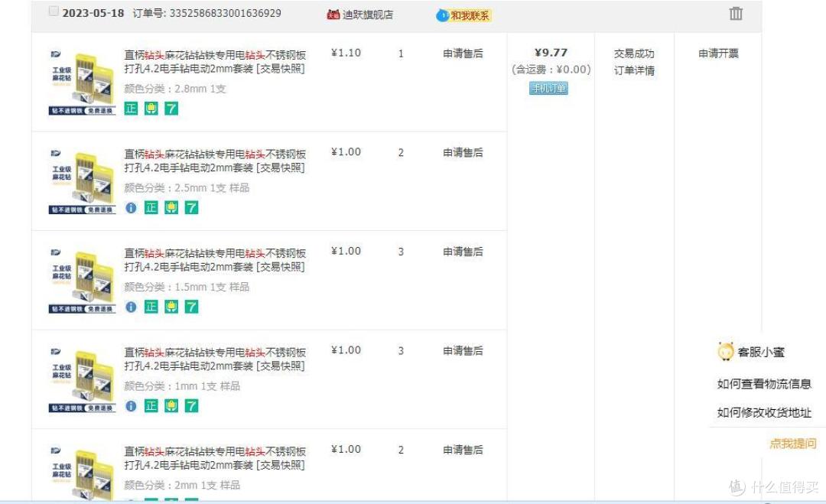The height and width of the screenshot is (504, 826).
Task: Click 申请售后 for the 2mm drill bit
Action: point(463,449)
